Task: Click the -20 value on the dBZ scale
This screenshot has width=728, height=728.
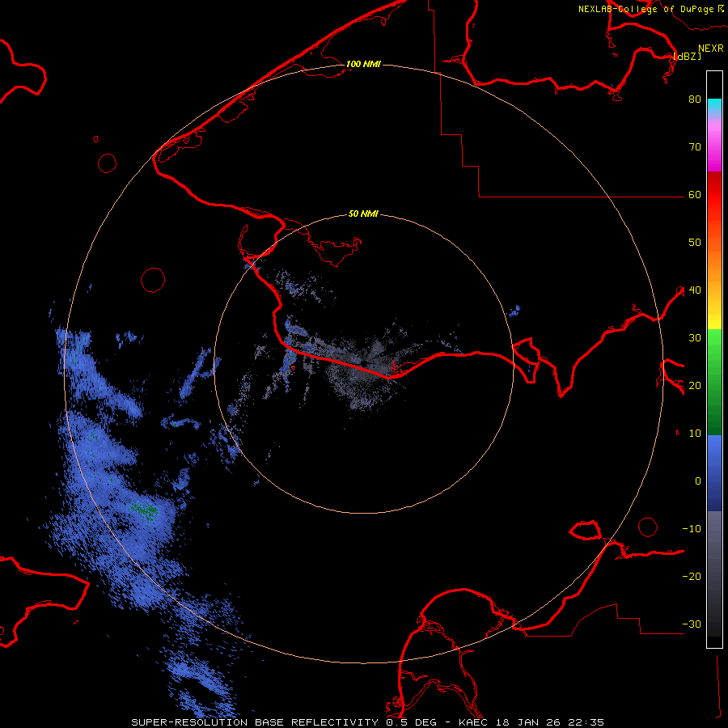Action: pos(692,577)
